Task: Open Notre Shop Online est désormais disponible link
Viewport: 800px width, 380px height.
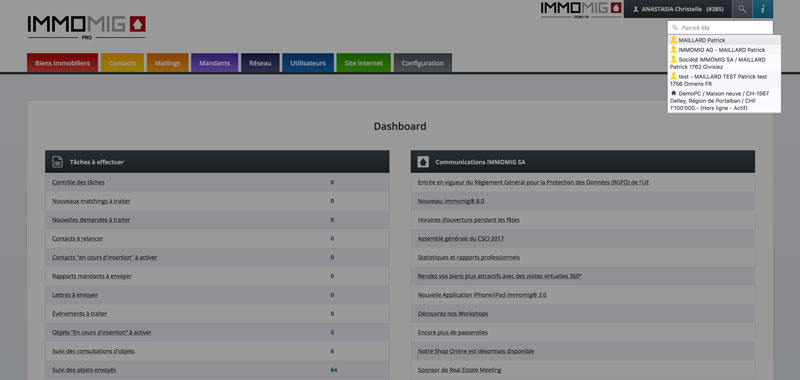Action: tap(476, 351)
